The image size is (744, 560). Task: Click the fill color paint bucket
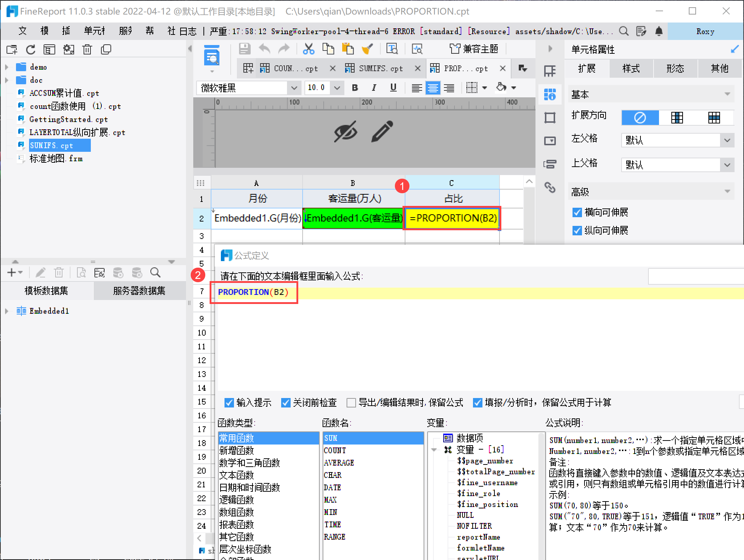click(501, 88)
